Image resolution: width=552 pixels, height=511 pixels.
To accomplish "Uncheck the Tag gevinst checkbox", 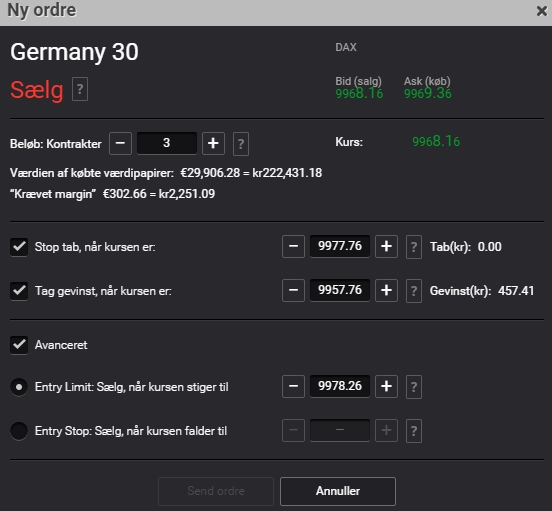I will pyautogui.click(x=19, y=291).
